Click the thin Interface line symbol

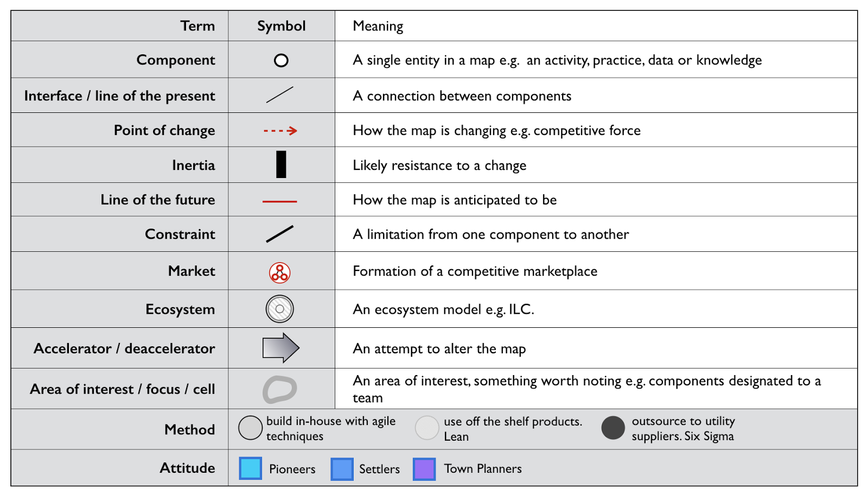pos(280,95)
